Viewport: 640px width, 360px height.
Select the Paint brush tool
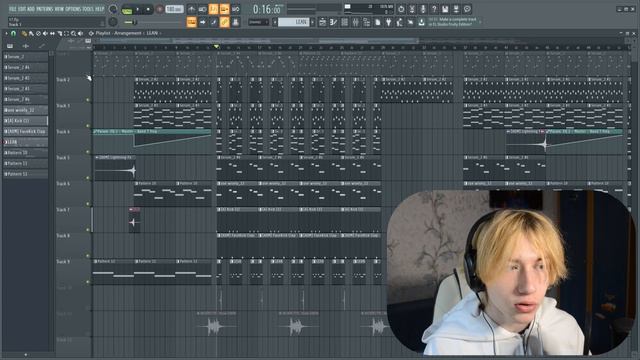[x=31, y=33]
